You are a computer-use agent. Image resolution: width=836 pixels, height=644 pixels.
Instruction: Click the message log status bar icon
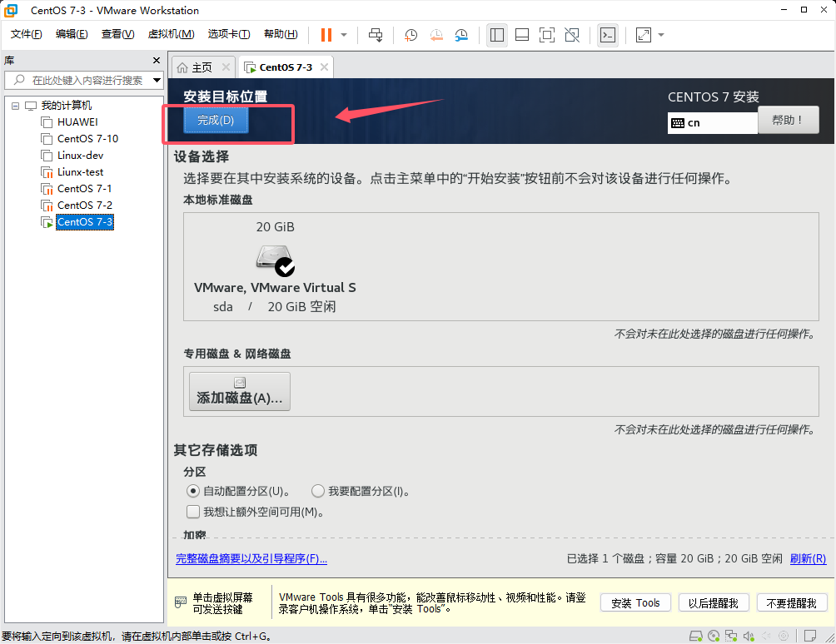[x=810, y=636]
